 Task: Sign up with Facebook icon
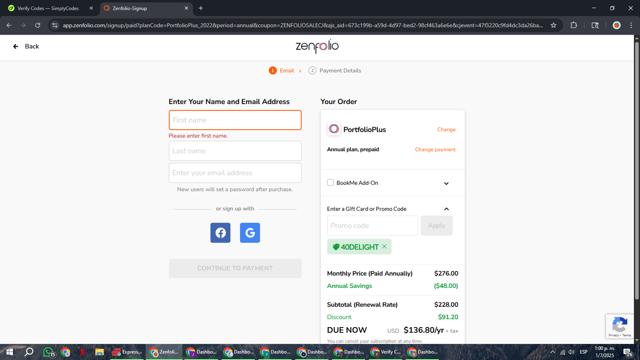pos(220,233)
